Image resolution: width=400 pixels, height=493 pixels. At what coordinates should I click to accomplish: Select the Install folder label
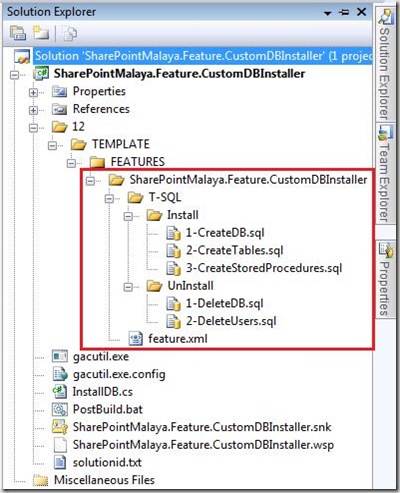click(x=183, y=215)
